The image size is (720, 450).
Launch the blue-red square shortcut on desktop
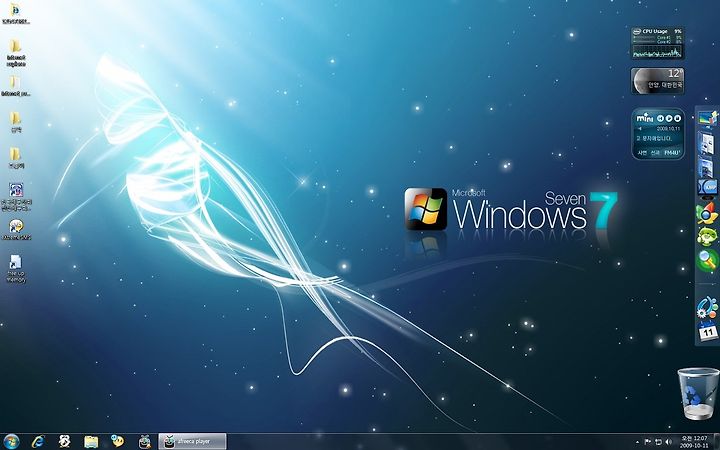click(x=16, y=197)
